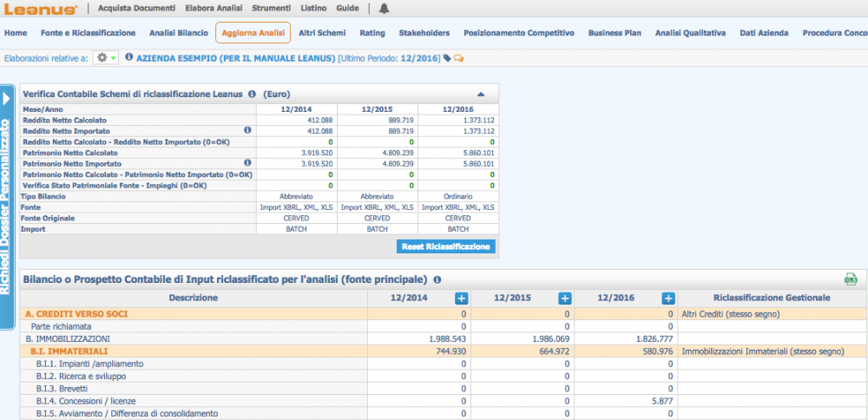The height and width of the screenshot is (420, 868).
Task: Click the info icon before AZIENDA ESEMPIO
Action: (x=129, y=57)
